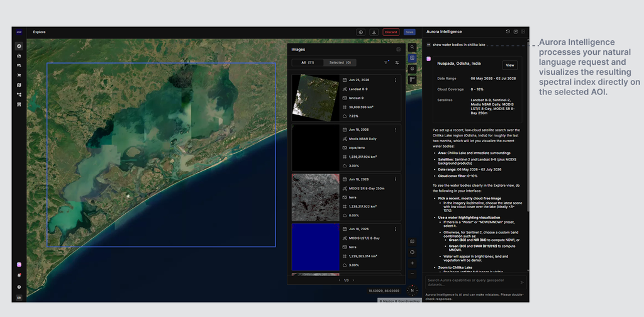Click the map search magnifier tool
Screen dimensions: 644x317
(x=413, y=48)
